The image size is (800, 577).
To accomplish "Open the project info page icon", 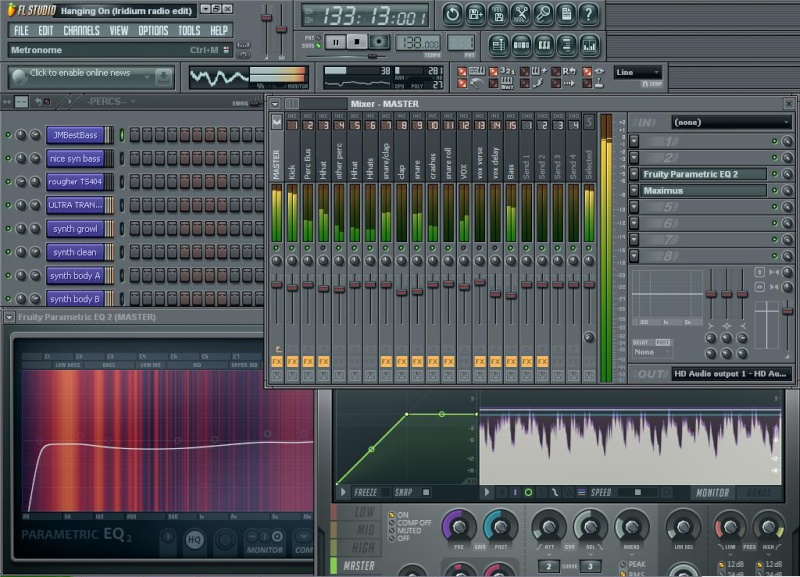I will coord(566,14).
